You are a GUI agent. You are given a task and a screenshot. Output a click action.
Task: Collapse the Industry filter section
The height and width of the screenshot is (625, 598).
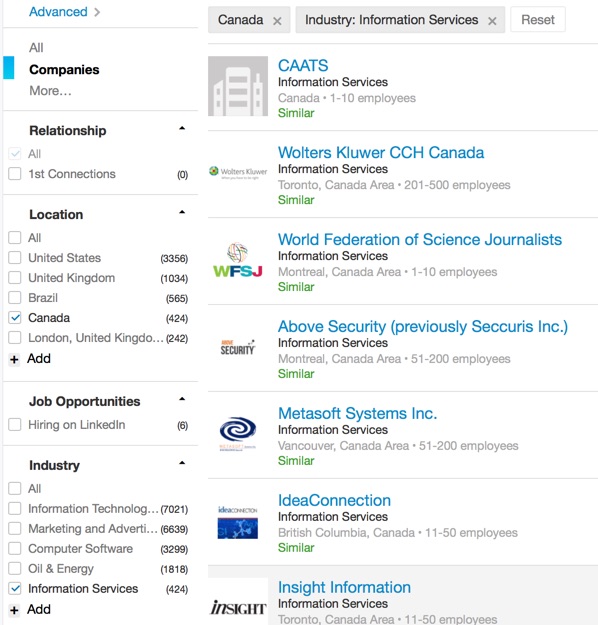click(x=182, y=463)
